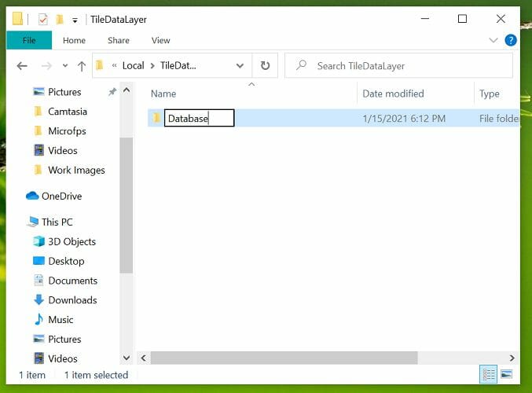Click the navigation pane vertical scrollbar thumb
This screenshot has width=532, height=393.
click(127, 205)
